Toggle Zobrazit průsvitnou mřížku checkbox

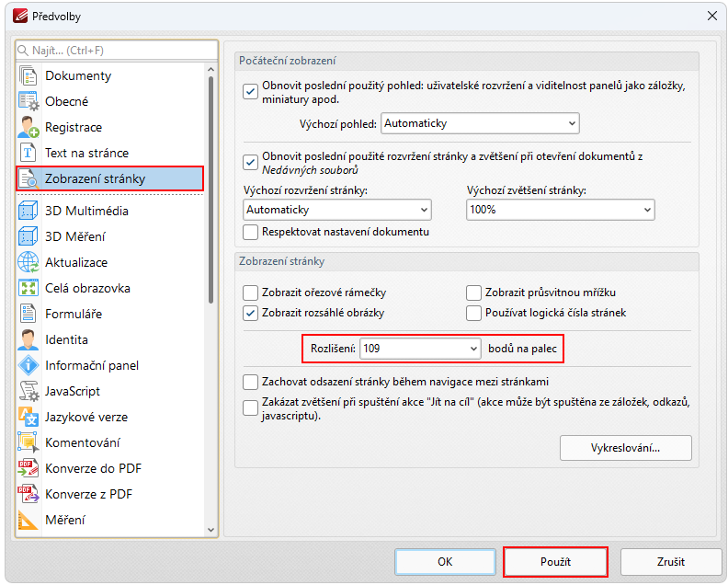(x=473, y=292)
